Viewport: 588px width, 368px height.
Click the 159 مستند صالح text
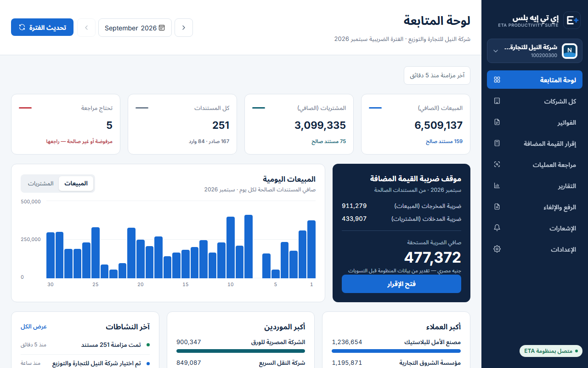click(x=444, y=142)
